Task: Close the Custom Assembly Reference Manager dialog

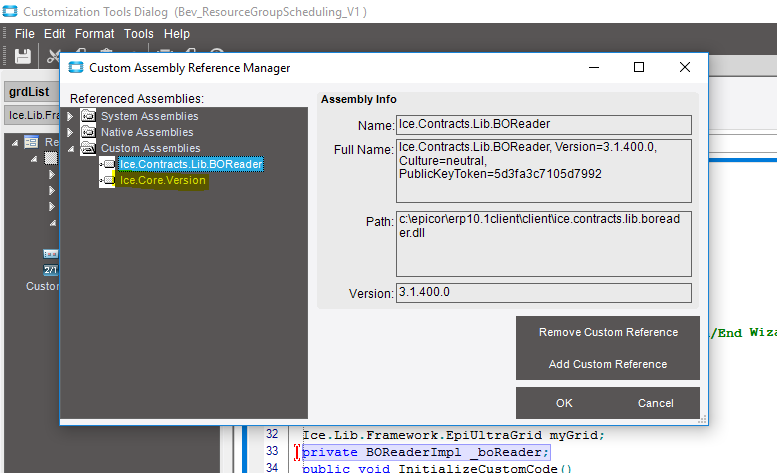Action: pos(684,67)
